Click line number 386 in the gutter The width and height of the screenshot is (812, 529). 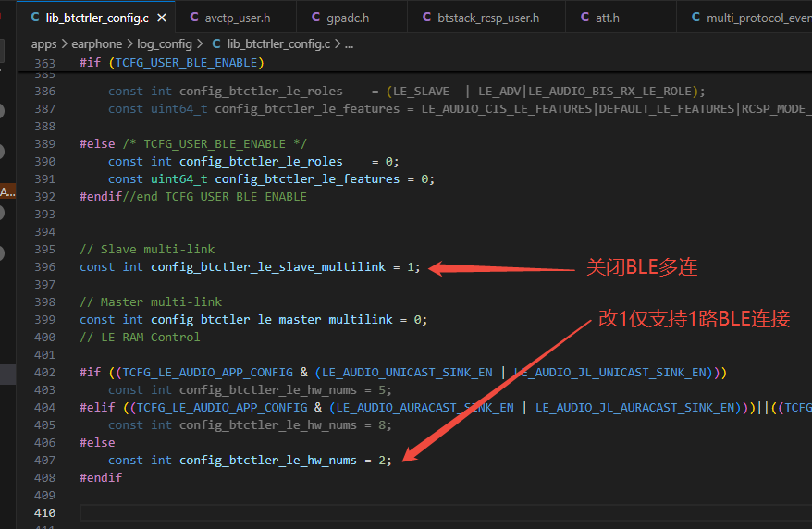(44, 92)
